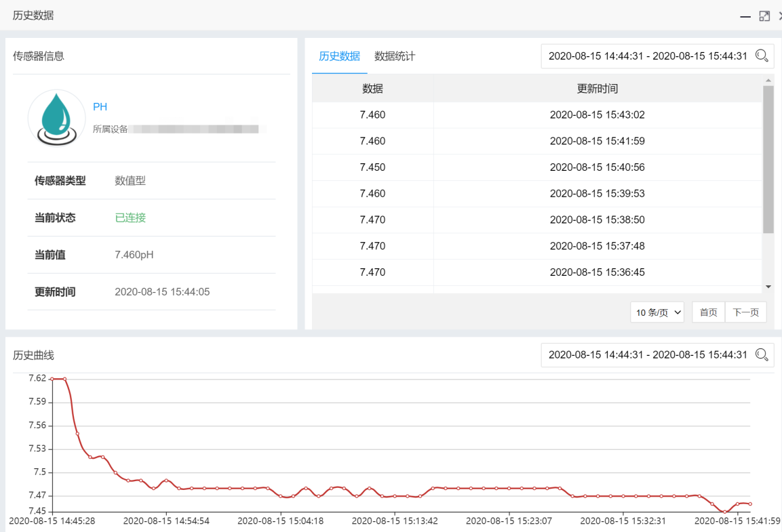The height and width of the screenshot is (532, 782).
Task: Click date range field above data table
Action: point(647,56)
